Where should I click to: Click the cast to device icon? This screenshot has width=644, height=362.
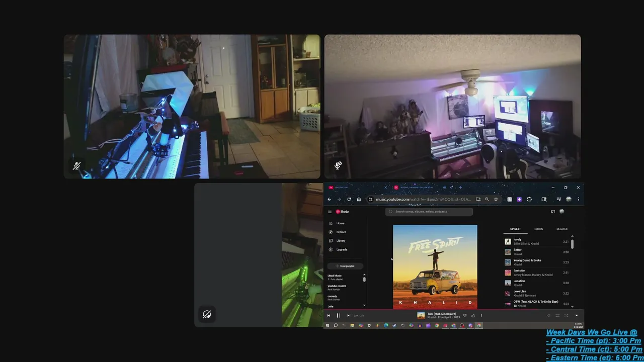(x=552, y=212)
